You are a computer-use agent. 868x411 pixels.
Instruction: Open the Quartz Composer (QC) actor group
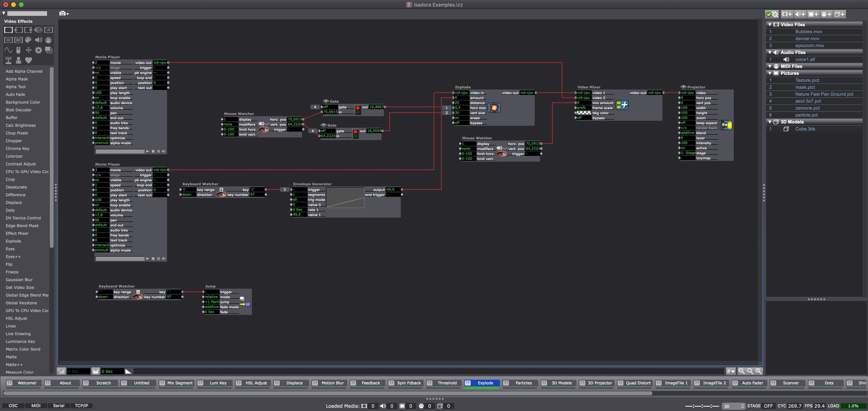tap(18, 40)
